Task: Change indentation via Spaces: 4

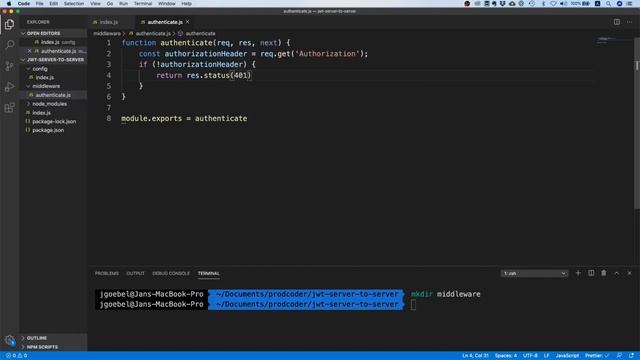Action: (x=506, y=356)
